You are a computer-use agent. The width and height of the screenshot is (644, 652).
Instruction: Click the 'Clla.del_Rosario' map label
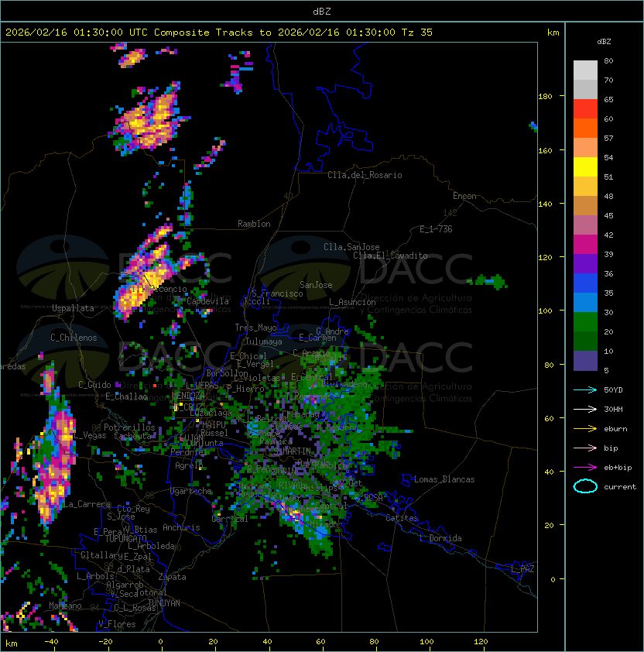[365, 175]
